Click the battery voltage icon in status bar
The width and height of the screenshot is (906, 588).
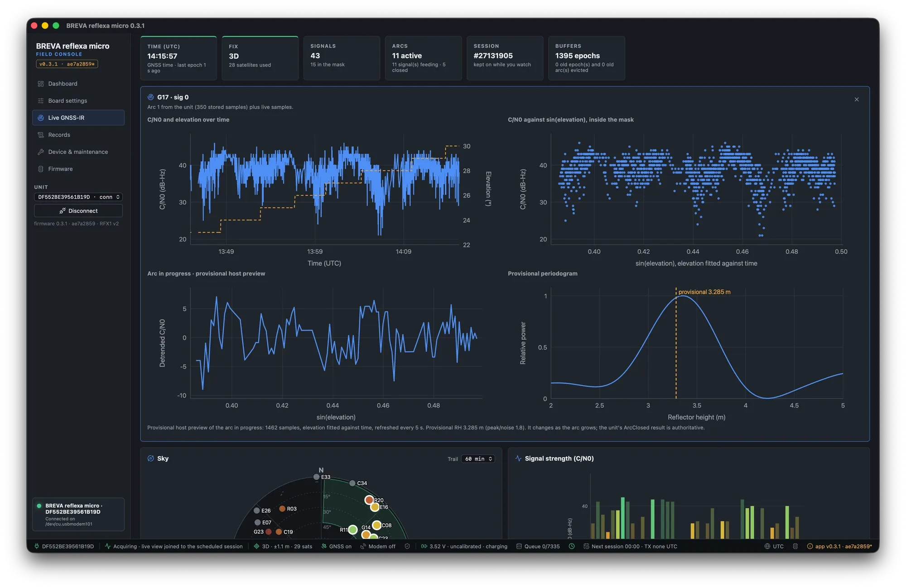tap(424, 546)
